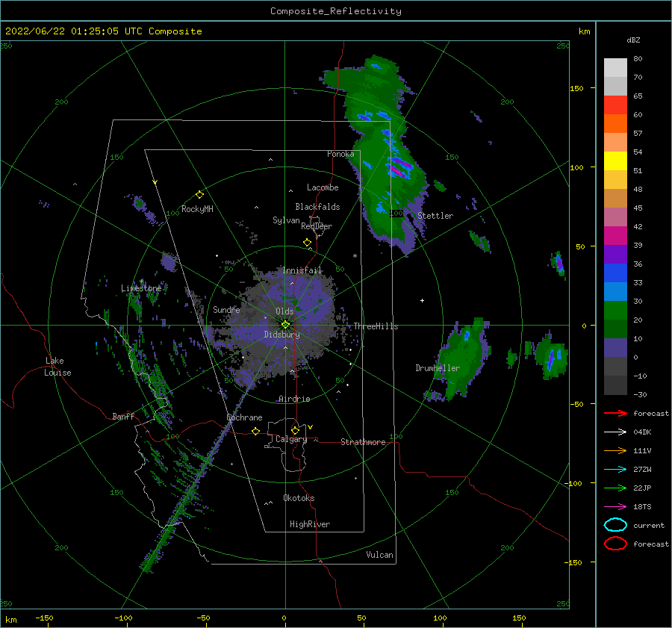This screenshot has width=672, height=628.
Task: Click the Ponoka label
Action: (340, 154)
